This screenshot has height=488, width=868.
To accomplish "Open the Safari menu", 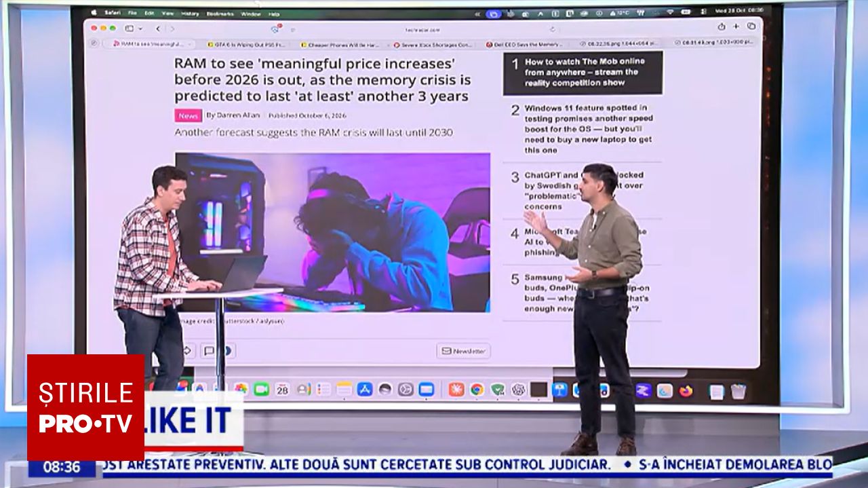I will (112, 13).
